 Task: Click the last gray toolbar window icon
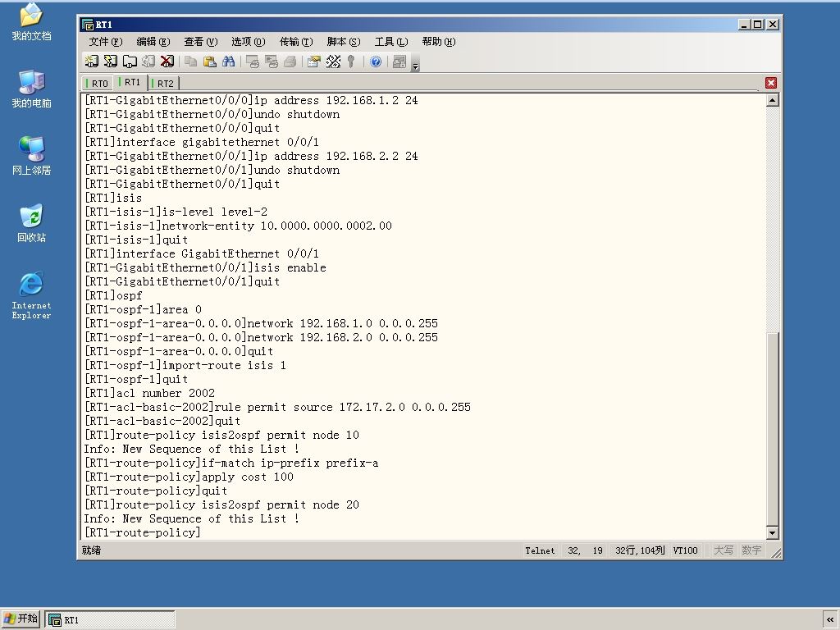[x=399, y=62]
